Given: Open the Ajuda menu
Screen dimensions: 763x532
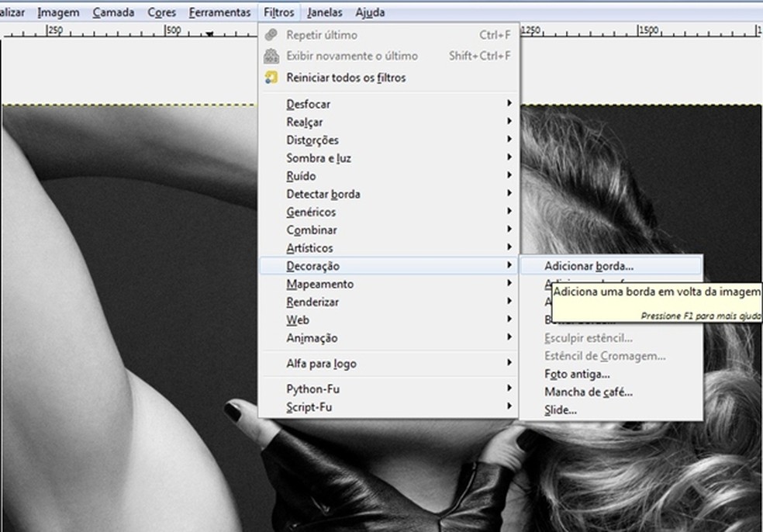Looking at the screenshot, I should click(370, 12).
